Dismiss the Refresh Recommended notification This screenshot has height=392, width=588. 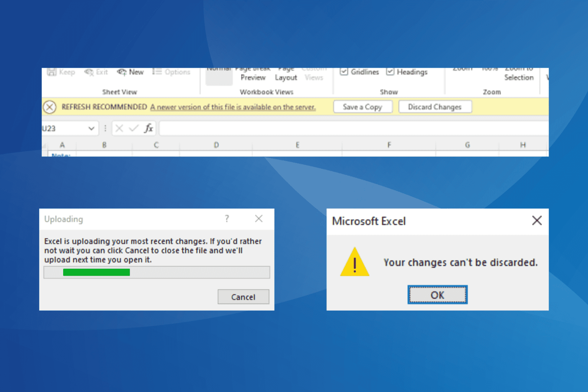coord(49,107)
